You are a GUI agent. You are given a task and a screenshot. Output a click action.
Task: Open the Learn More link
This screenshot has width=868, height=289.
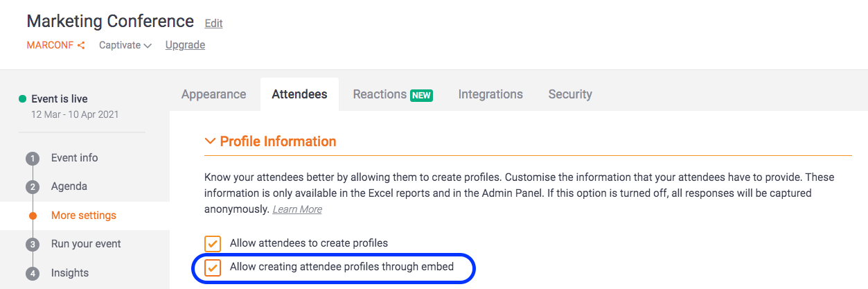click(297, 209)
